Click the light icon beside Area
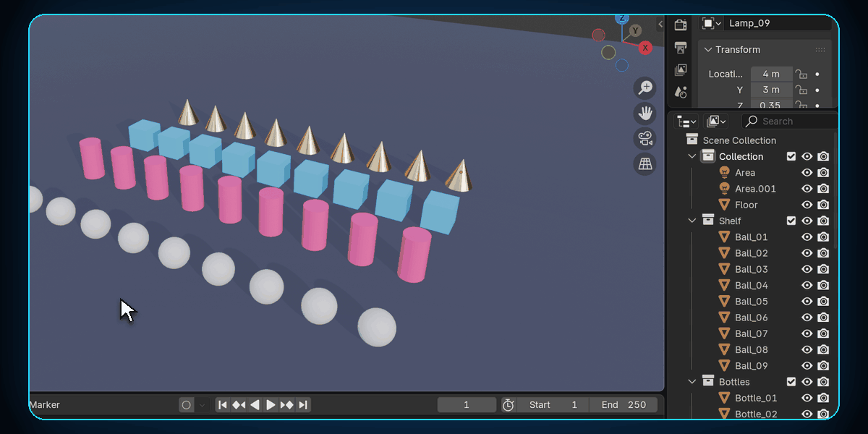Screen dimensions: 868x434 point(725,172)
